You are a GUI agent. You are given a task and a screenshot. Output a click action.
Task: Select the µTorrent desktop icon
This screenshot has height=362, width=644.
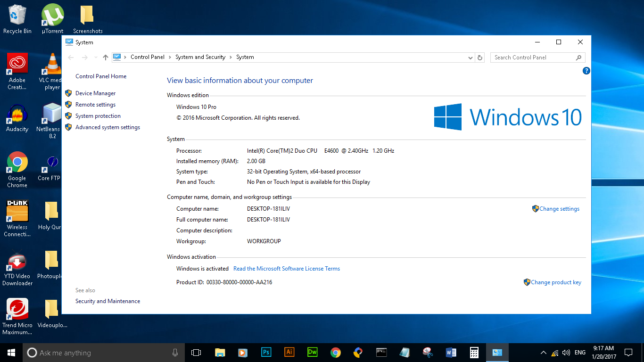click(52, 19)
